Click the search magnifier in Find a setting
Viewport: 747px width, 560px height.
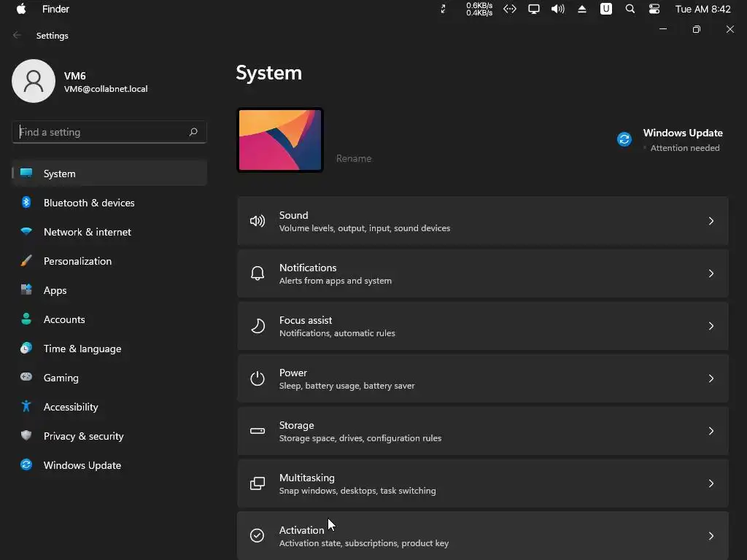(x=193, y=132)
